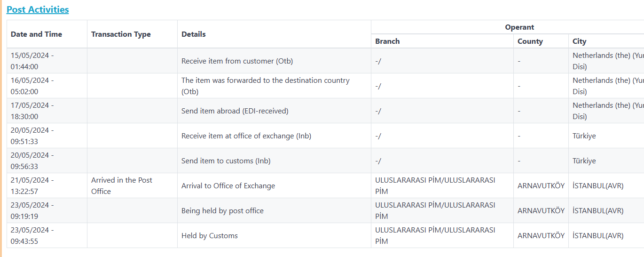Click the Arrived in the Post Office cell
Image resolution: width=644 pixels, height=257 pixels.
tap(122, 185)
